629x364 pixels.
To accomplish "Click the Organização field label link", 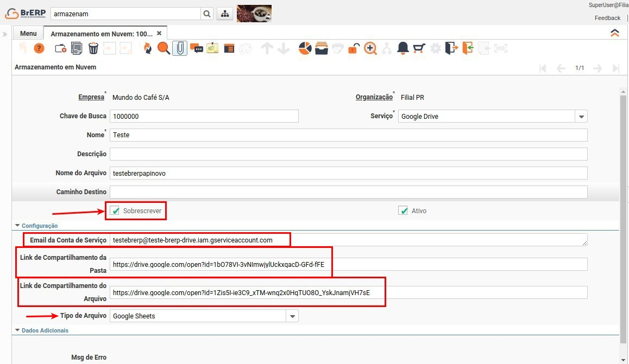I will coord(374,97).
